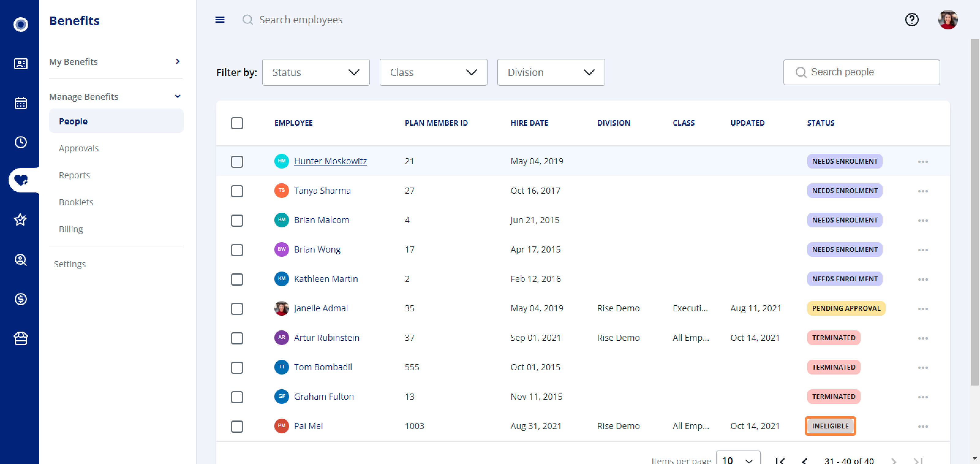Click the employee ID card sidebar icon
Image resolution: width=980 pixels, height=464 pixels.
21,63
